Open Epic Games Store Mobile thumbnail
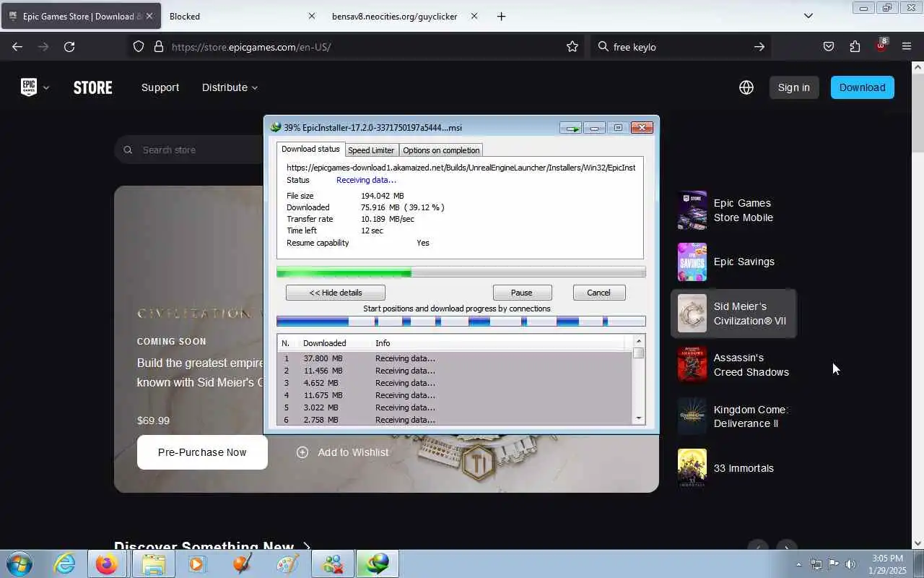This screenshot has height=578, width=924. [x=692, y=210]
